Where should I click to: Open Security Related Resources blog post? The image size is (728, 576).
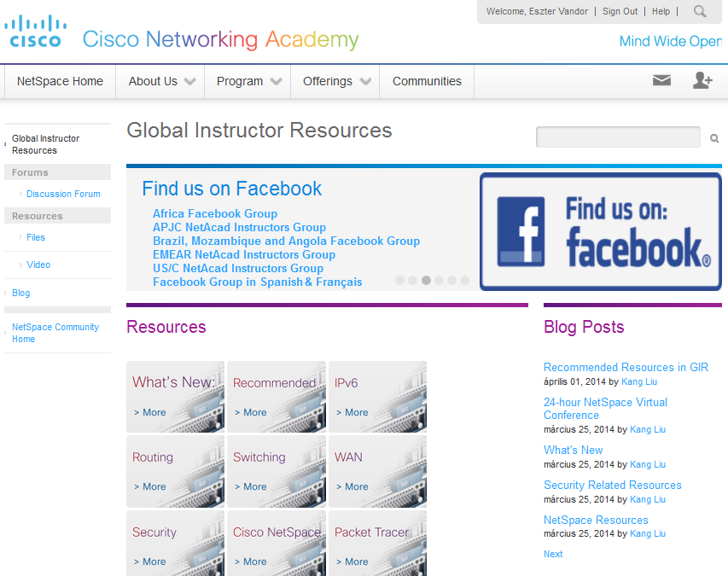(613, 485)
